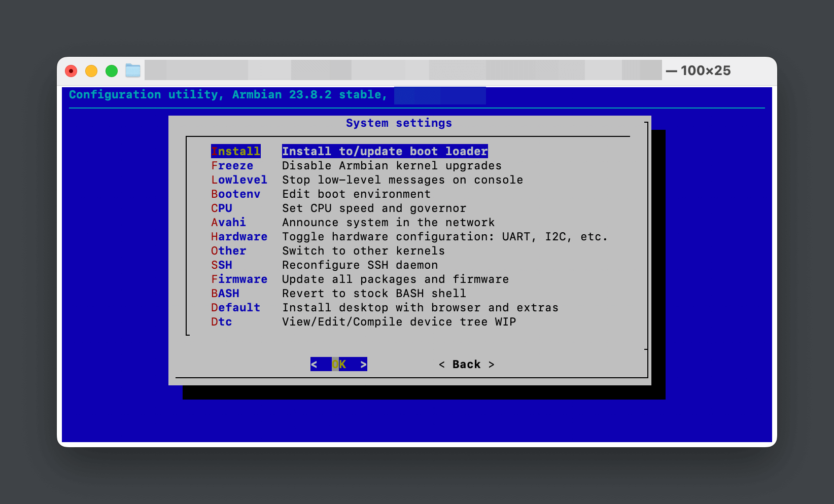This screenshot has height=504, width=834.
Task: Select Other to switch kernels
Action: (229, 251)
